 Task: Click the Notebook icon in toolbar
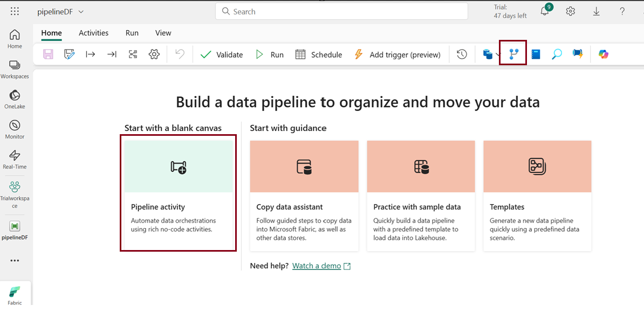pyautogui.click(x=536, y=54)
